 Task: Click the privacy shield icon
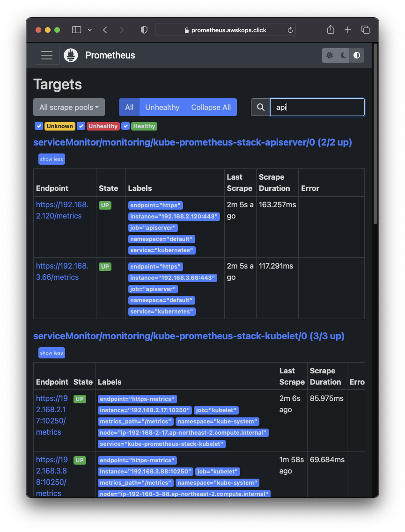pos(144,30)
